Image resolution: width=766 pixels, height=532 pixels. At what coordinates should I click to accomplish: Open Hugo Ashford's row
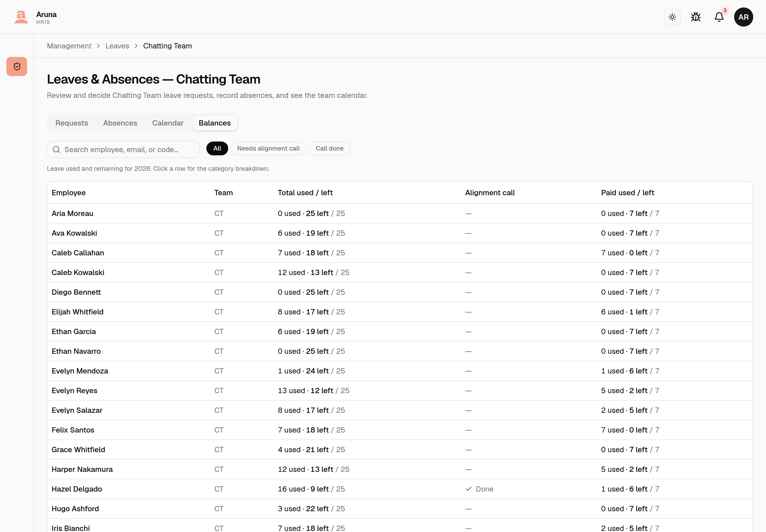pyautogui.click(x=400, y=508)
